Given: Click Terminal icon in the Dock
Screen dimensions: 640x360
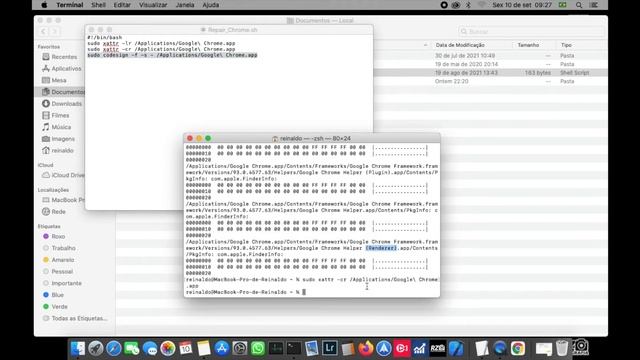Looking at the screenshot, I should pyautogui.click(x=293, y=349).
